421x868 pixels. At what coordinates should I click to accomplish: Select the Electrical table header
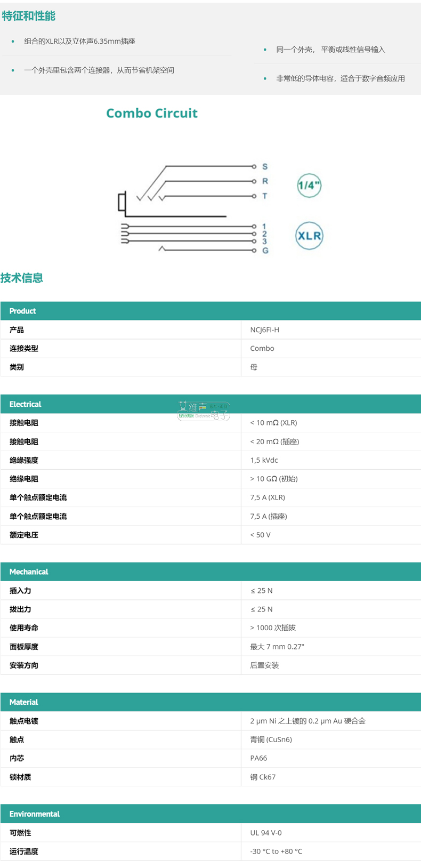[x=210, y=404]
